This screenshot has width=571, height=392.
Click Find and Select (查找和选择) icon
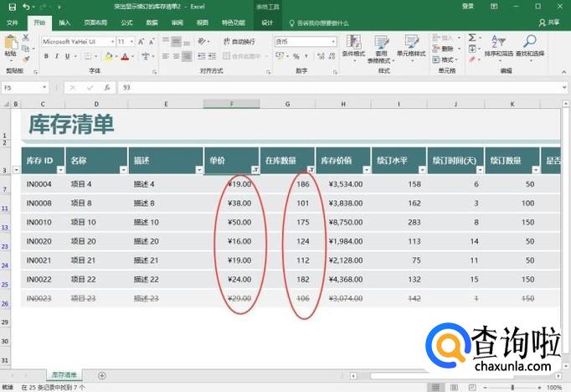(529, 46)
